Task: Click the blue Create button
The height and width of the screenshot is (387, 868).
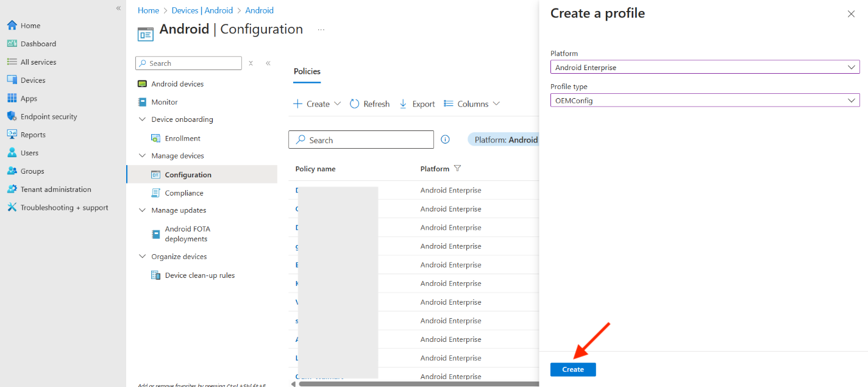Action: [572, 369]
